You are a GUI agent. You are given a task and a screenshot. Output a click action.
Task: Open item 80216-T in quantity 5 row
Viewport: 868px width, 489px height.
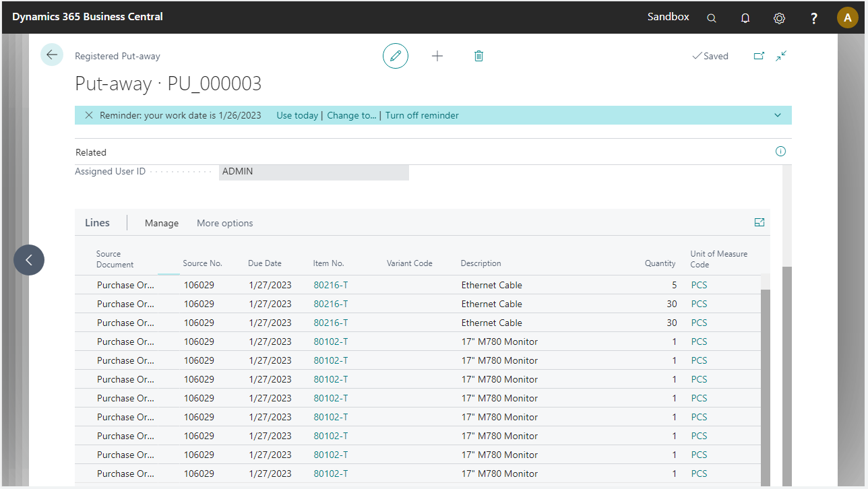(x=331, y=285)
